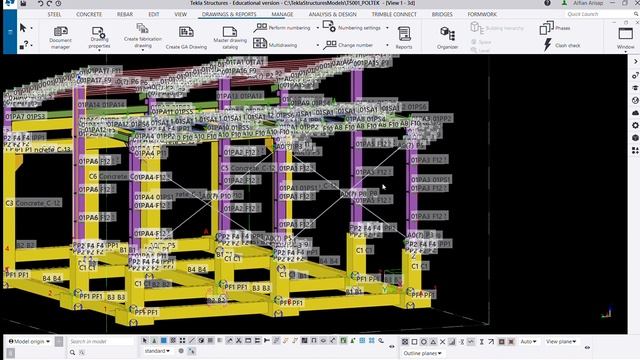Open the undo history clock icon

coord(59,3)
